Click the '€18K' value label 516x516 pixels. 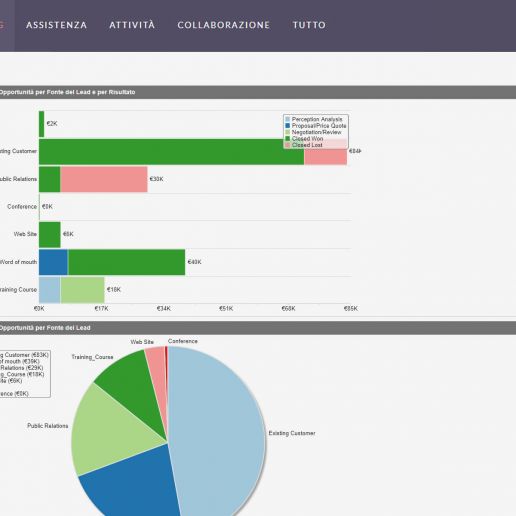pos(114,290)
